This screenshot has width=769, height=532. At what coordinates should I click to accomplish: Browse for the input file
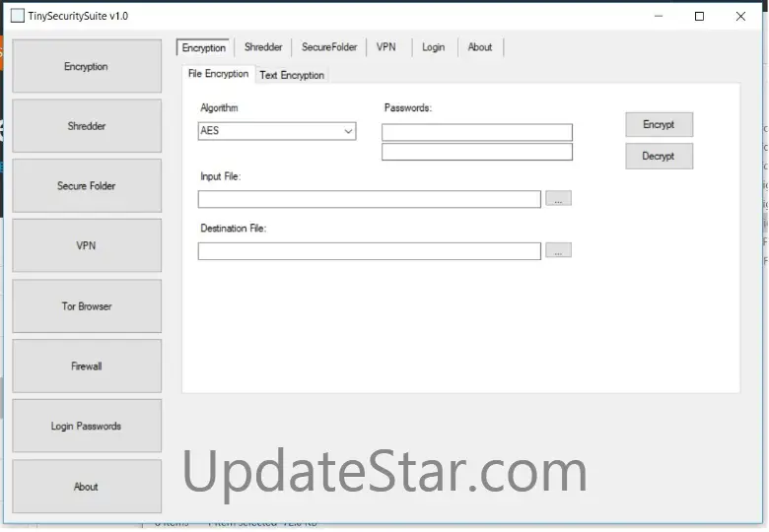point(558,198)
